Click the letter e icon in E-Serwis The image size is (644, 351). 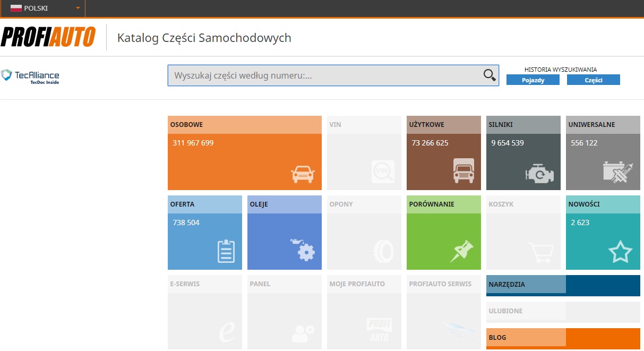click(227, 332)
